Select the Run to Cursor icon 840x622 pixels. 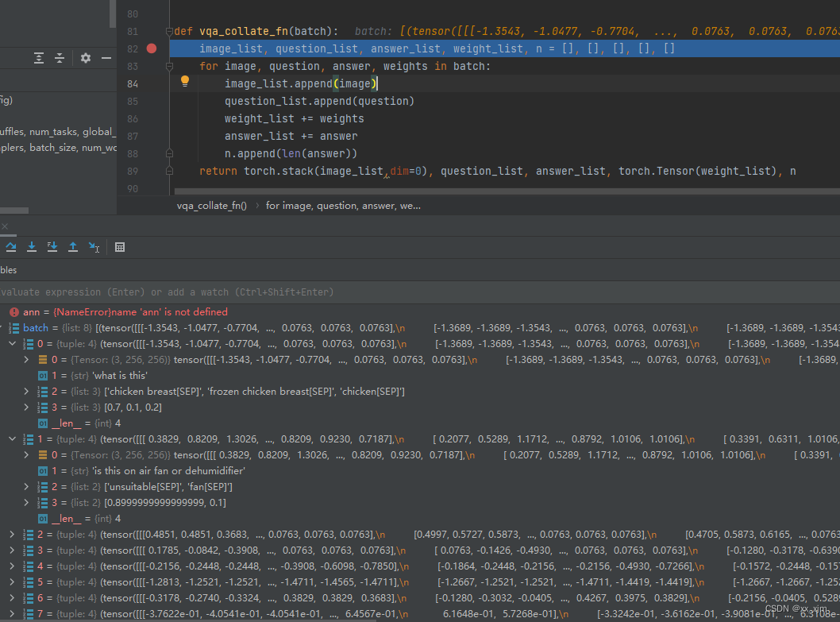[x=94, y=247]
